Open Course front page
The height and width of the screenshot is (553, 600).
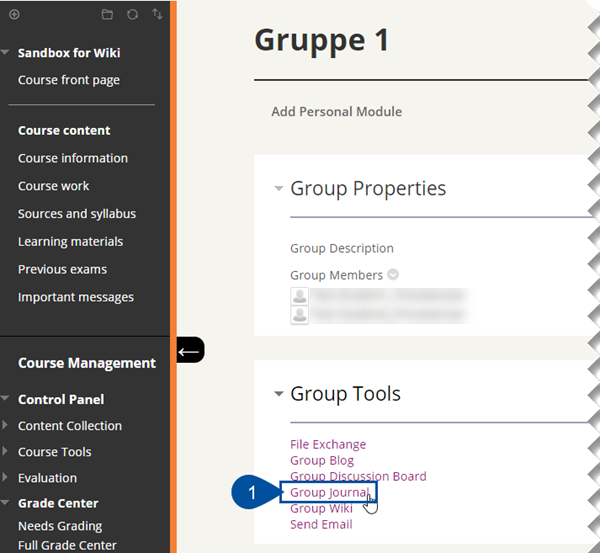pos(69,80)
